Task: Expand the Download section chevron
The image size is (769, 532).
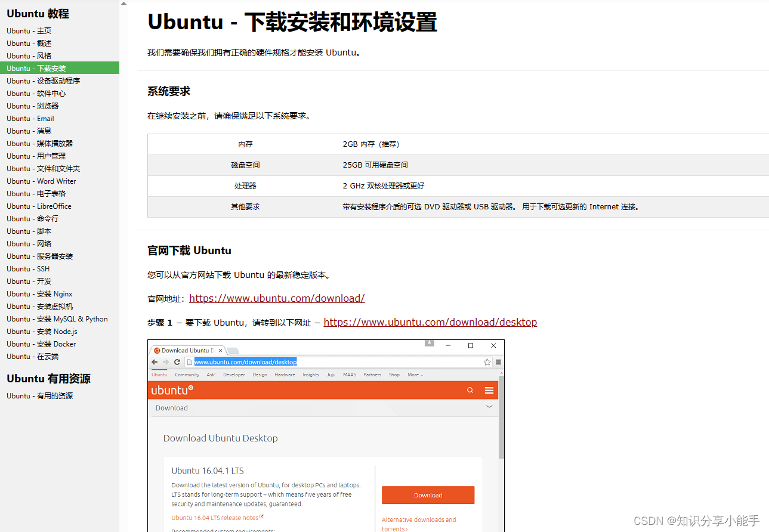Action: (x=489, y=407)
